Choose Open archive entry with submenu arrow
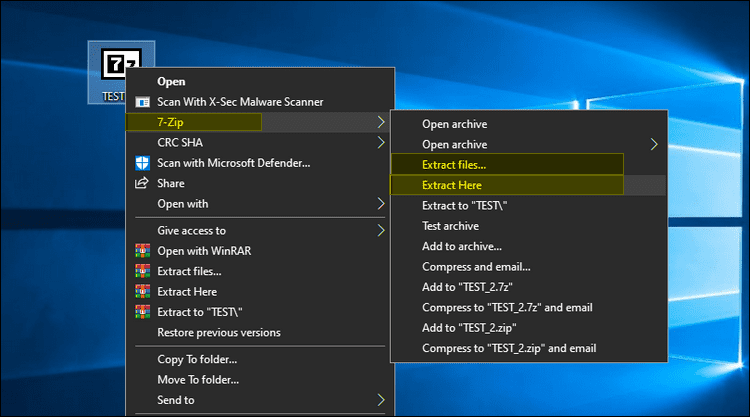The width and height of the screenshot is (750, 417). coord(529,144)
